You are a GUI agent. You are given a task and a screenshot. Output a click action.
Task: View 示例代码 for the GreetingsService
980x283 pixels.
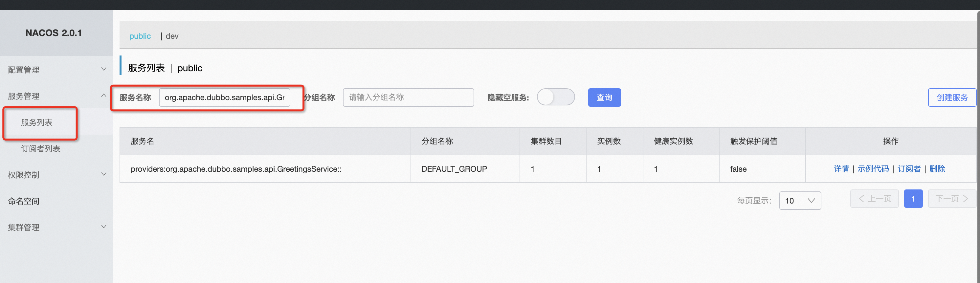[x=873, y=169]
